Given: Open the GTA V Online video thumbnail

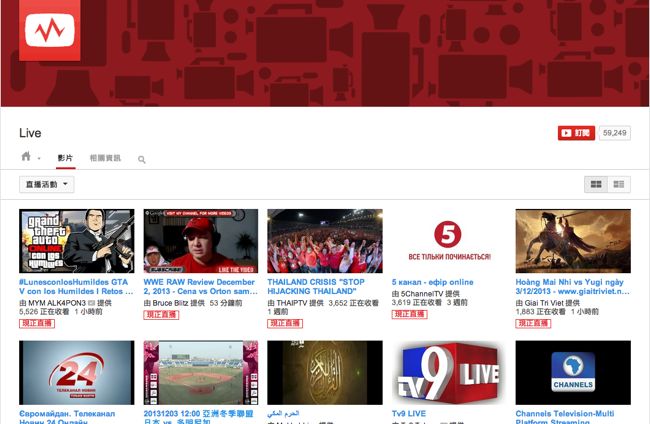Looking at the screenshot, I should click(x=76, y=240).
